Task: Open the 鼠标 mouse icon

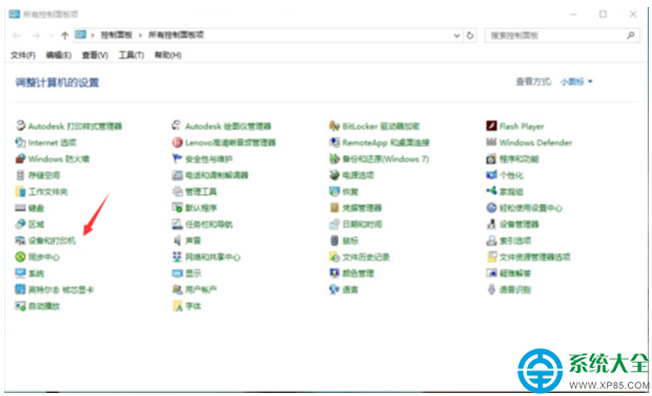Action: [334, 240]
